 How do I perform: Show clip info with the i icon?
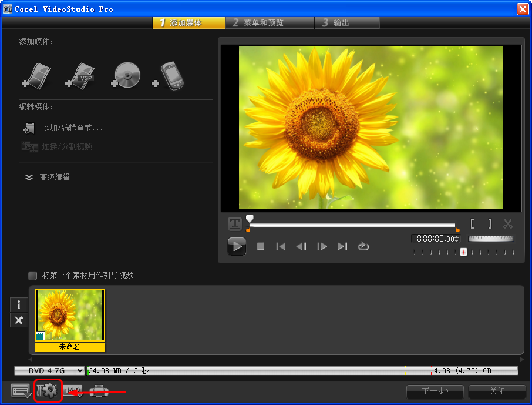click(19, 304)
